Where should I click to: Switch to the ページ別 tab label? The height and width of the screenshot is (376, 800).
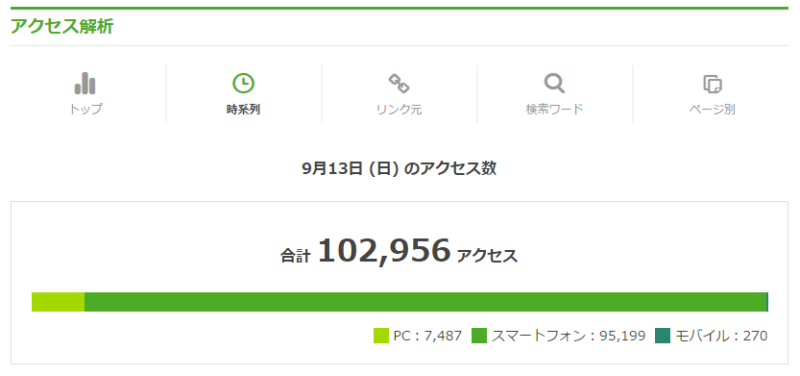coord(712,109)
